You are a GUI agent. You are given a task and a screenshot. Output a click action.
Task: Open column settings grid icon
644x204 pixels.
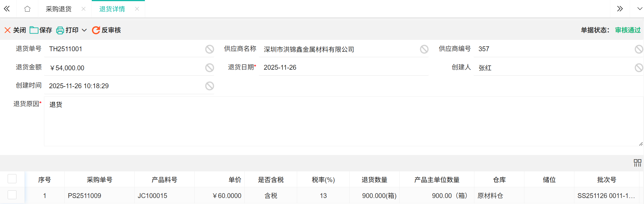[637, 163]
